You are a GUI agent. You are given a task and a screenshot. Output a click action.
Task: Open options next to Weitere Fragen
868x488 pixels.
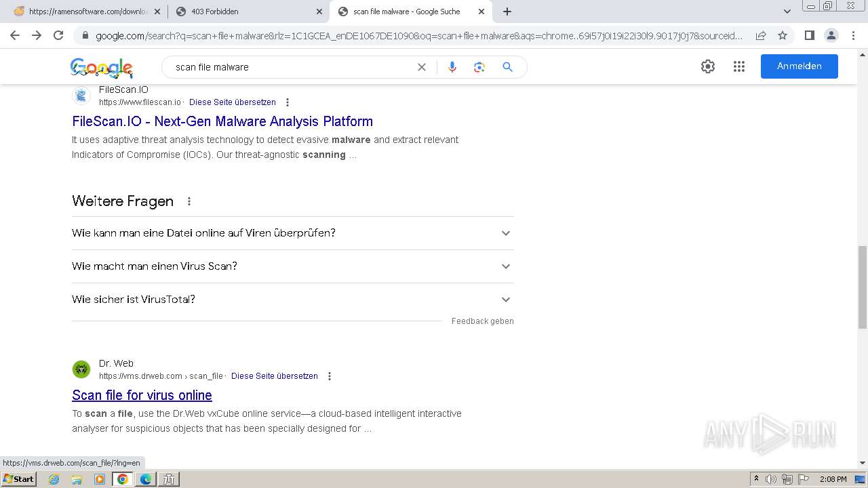(x=189, y=201)
